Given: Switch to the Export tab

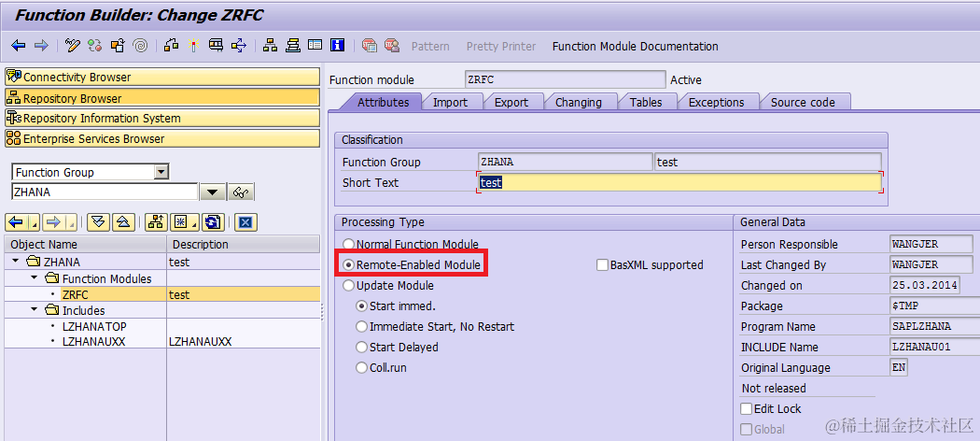Looking at the screenshot, I should 511,102.
